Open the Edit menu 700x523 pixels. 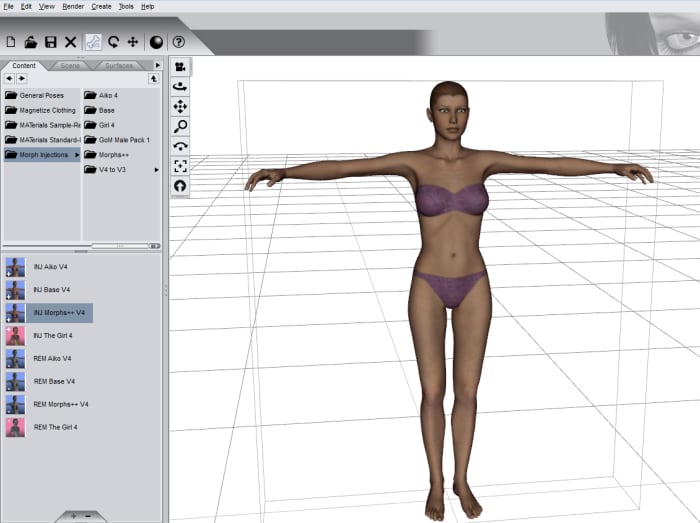(x=26, y=6)
